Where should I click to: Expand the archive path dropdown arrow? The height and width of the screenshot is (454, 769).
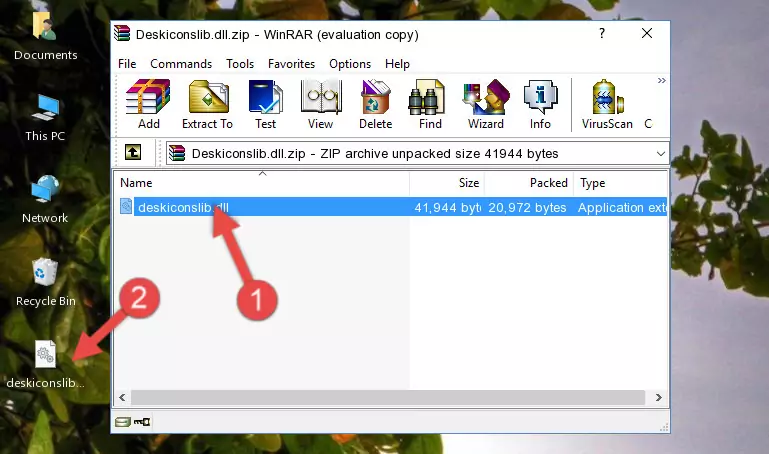coord(661,154)
